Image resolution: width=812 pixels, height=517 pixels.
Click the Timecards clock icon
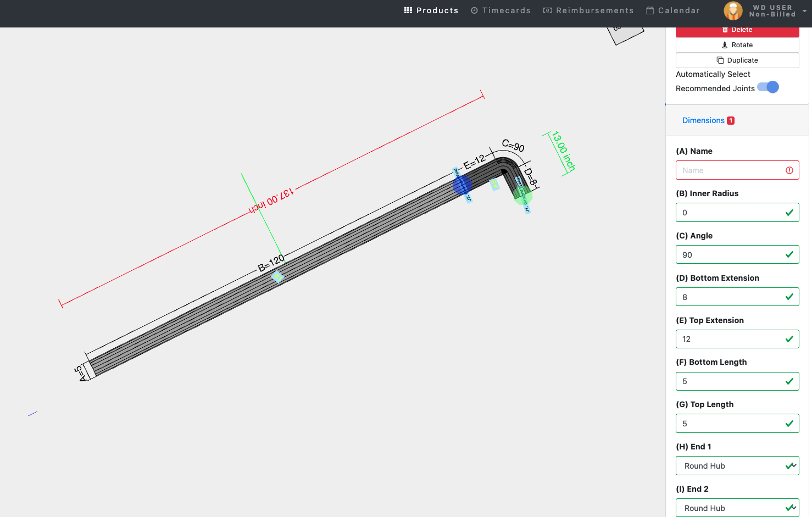[473, 10]
